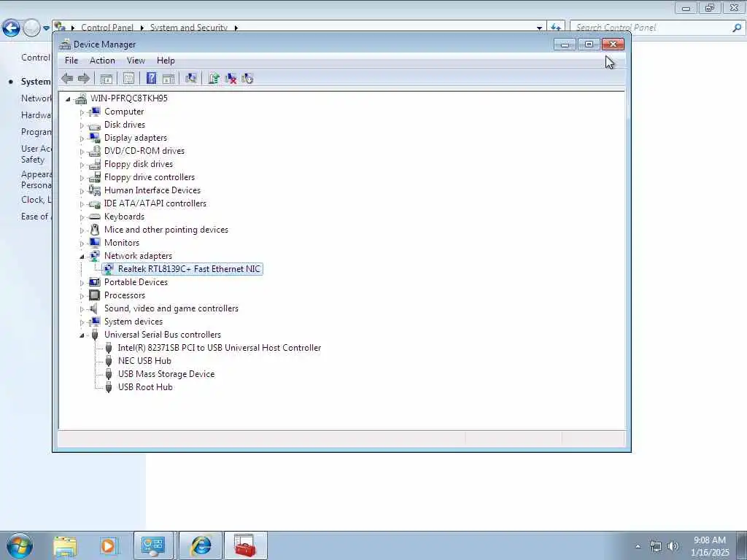The height and width of the screenshot is (560, 747).
Task: Collapse the WIN-PFRQC8TKH95 root node
Action: pos(68,99)
